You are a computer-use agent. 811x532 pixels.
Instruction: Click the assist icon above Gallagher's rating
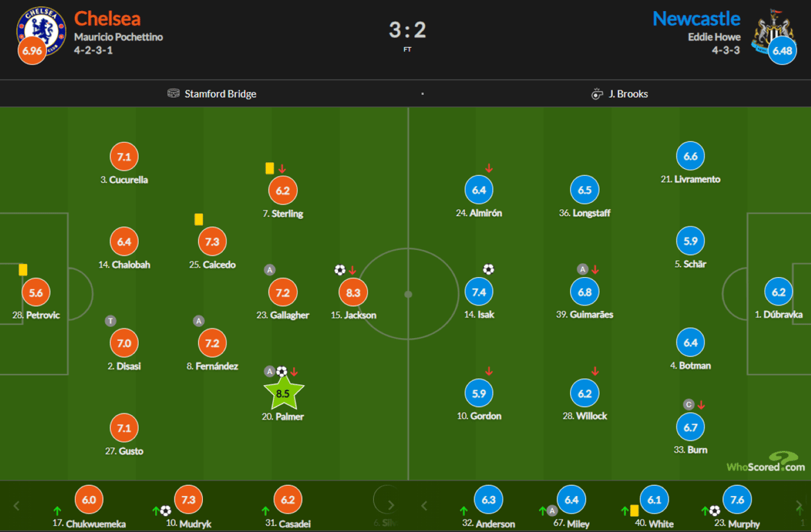coord(269,270)
